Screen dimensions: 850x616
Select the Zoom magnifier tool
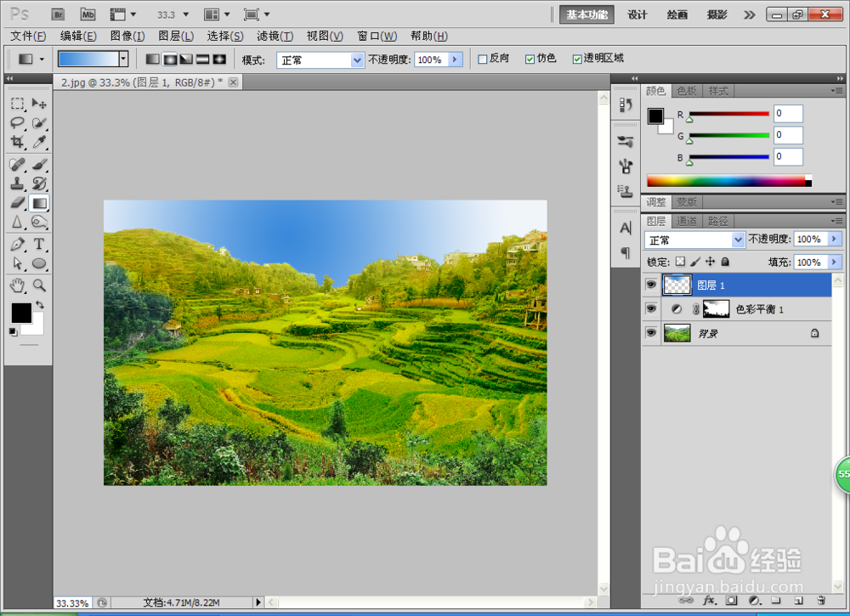pyautogui.click(x=39, y=285)
